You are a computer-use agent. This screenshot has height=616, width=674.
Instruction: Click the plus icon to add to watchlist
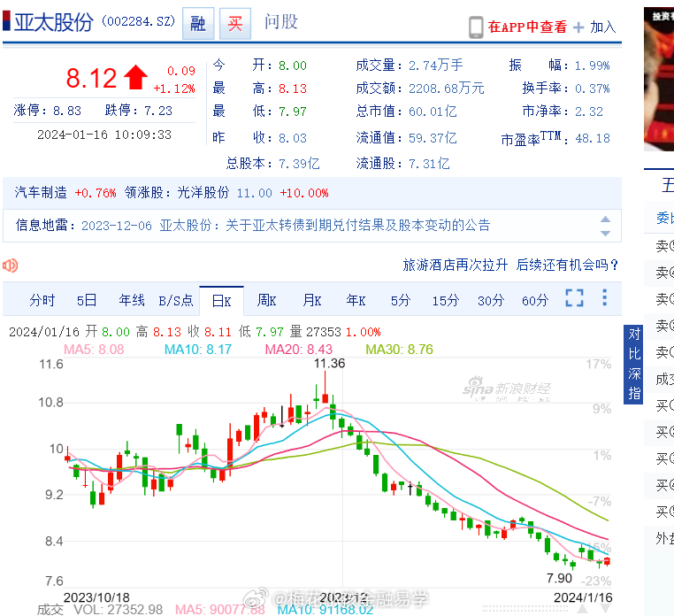(578, 27)
